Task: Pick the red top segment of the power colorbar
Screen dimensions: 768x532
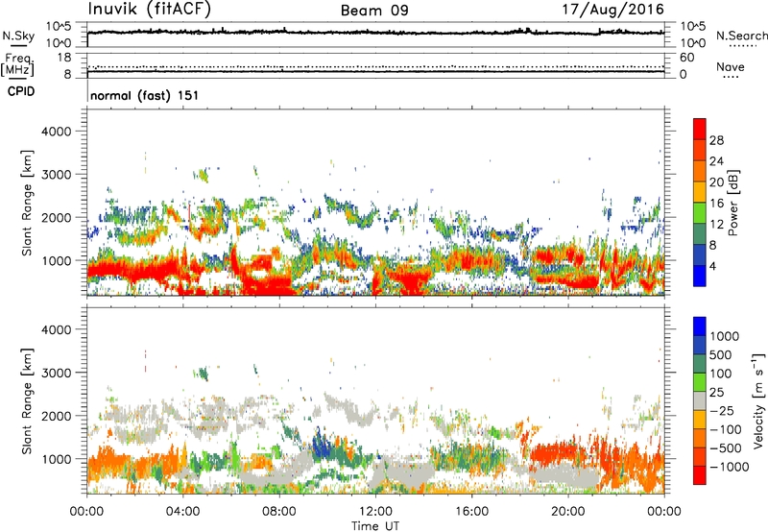Action: [700, 129]
